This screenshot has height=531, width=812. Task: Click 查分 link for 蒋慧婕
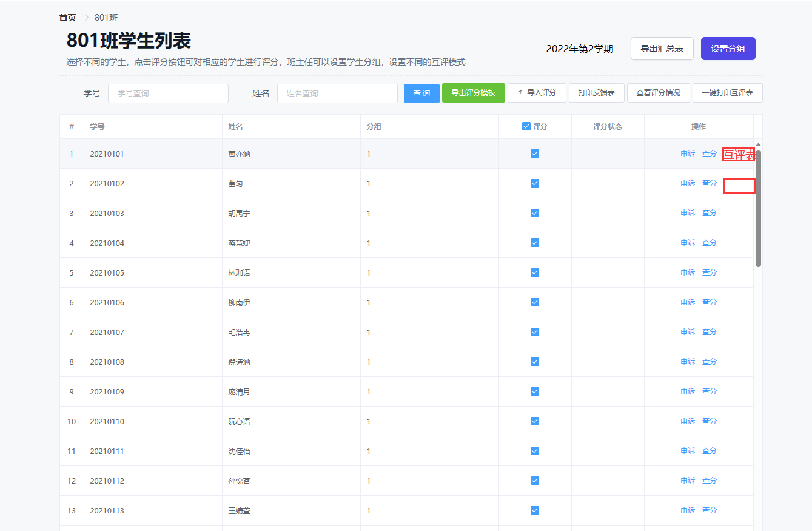pos(710,243)
